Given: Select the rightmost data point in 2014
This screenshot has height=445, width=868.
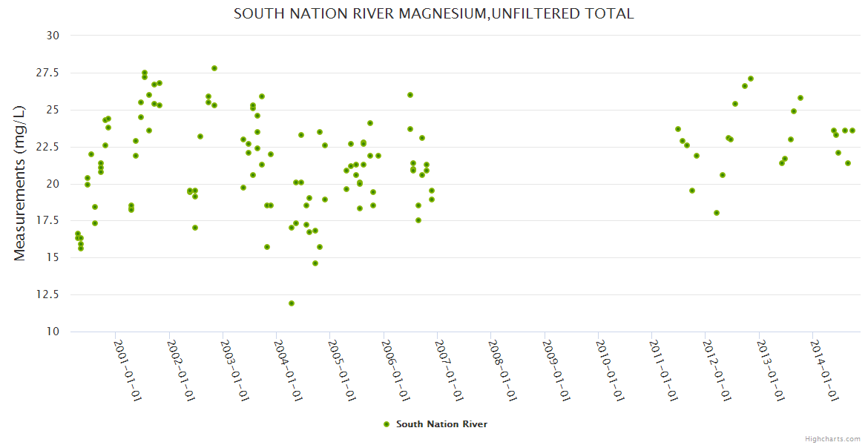Looking at the screenshot, I should (852, 131).
